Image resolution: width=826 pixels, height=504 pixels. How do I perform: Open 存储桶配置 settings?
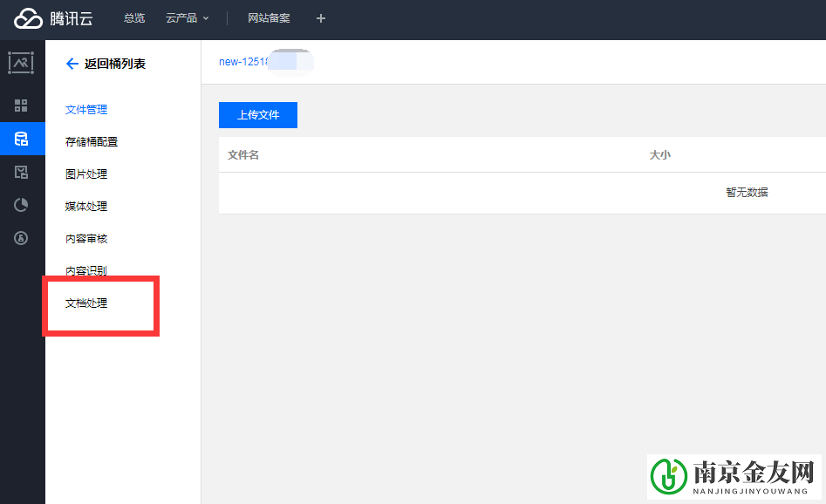[92, 142]
